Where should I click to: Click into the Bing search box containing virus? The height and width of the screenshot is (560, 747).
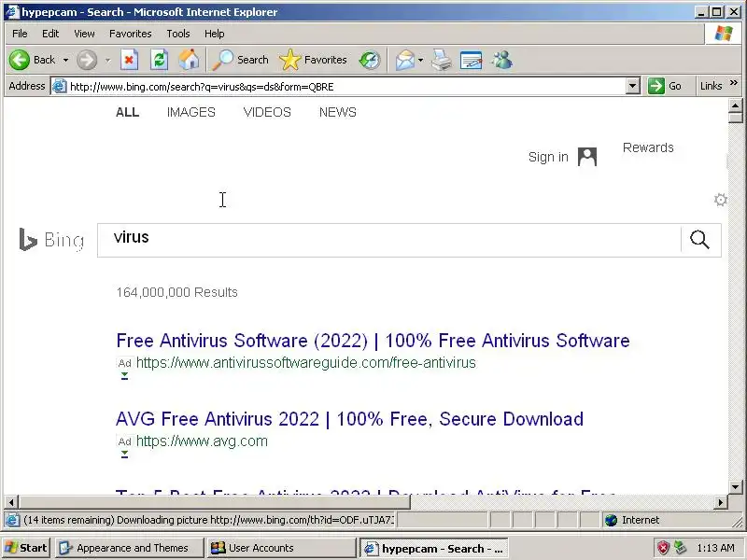(388, 240)
